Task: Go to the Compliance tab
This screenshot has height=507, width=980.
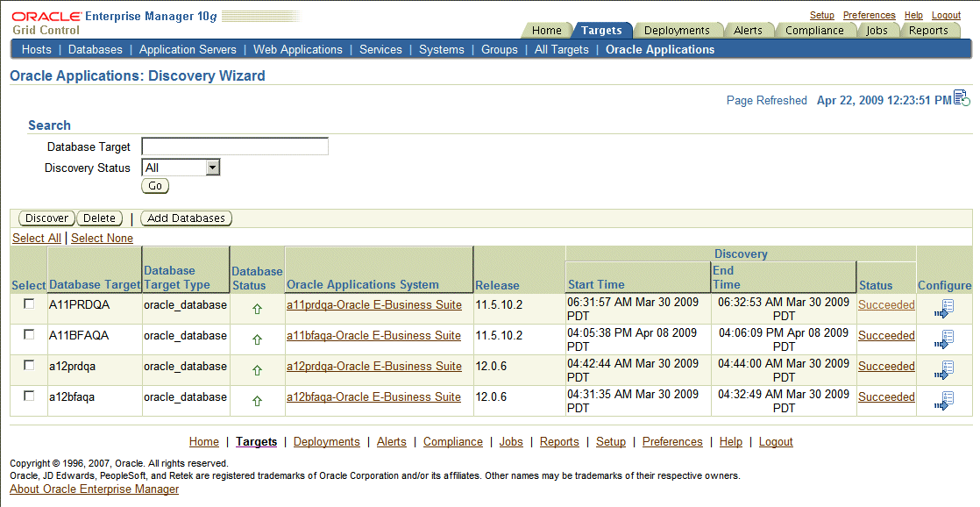Action: [814, 30]
